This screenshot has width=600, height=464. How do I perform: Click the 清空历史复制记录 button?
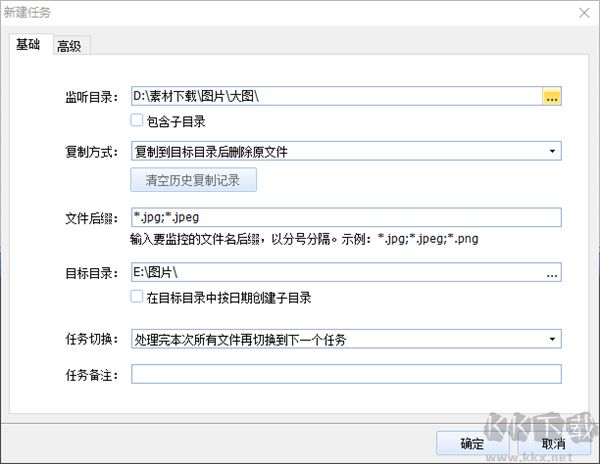(193, 180)
